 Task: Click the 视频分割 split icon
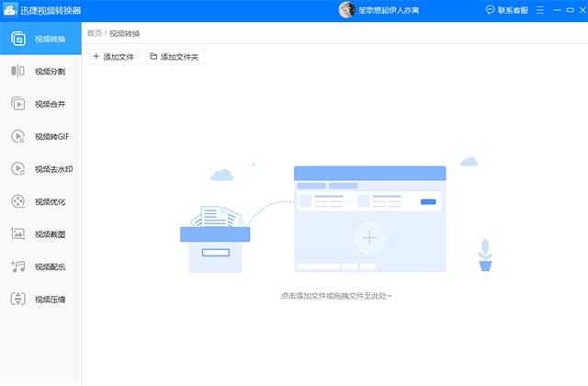coord(17,71)
